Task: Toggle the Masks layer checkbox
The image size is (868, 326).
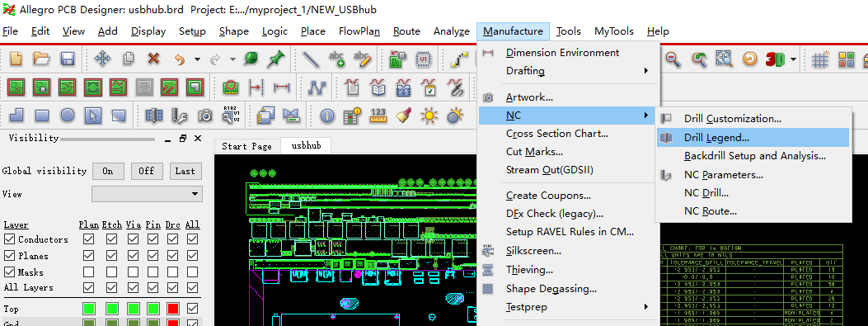Action: tap(9, 272)
